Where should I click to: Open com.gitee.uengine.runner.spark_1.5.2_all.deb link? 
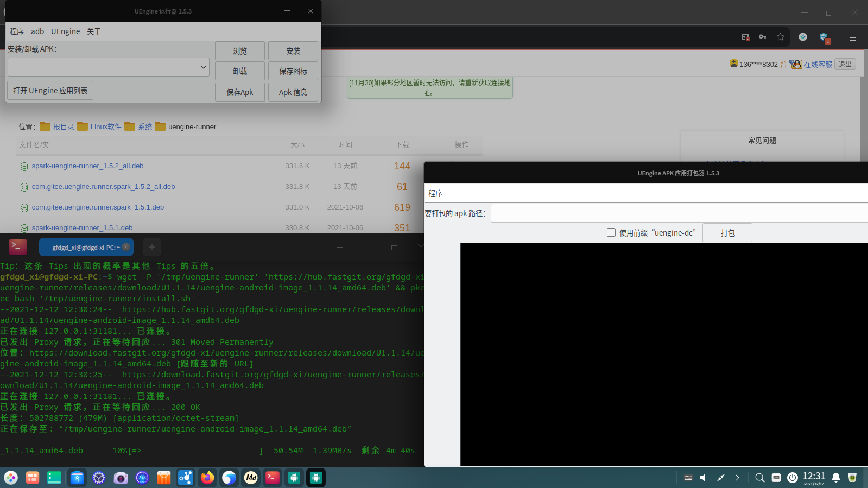(x=103, y=187)
